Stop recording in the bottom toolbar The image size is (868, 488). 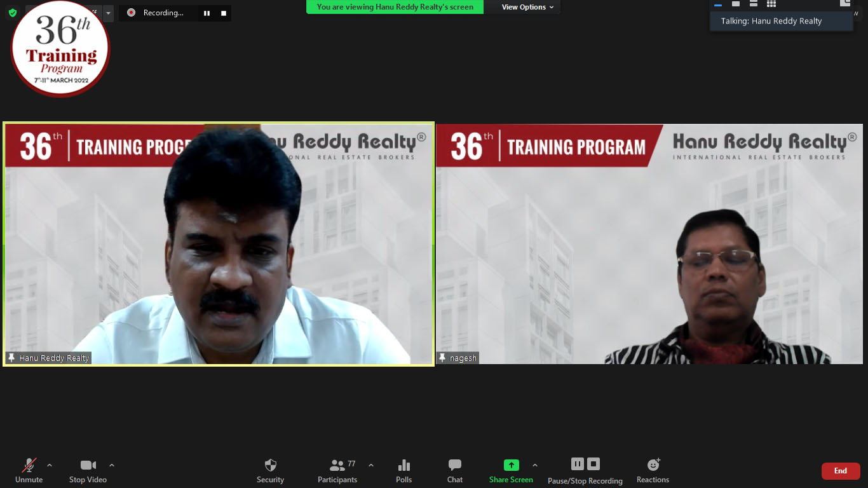593,464
